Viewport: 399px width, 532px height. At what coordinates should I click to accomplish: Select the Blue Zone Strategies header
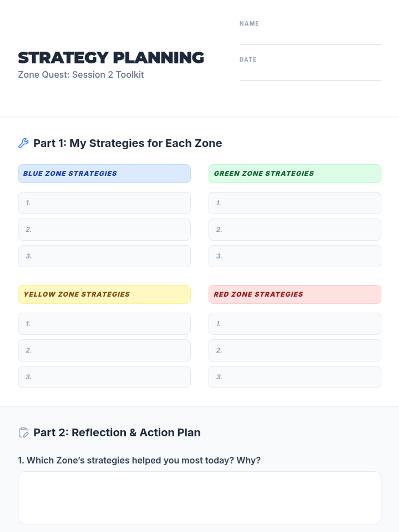(104, 174)
